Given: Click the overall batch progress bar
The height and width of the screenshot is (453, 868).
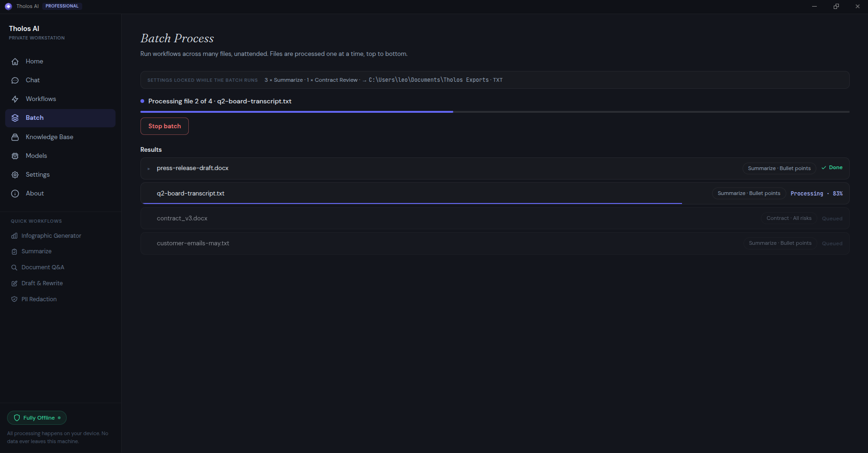Looking at the screenshot, I should tap(495, 112).
